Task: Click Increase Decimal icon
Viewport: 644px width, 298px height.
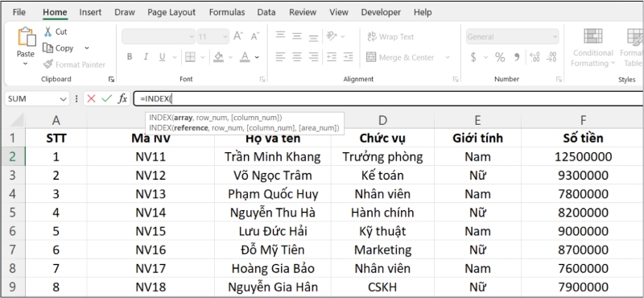Action: click(535, 57)
